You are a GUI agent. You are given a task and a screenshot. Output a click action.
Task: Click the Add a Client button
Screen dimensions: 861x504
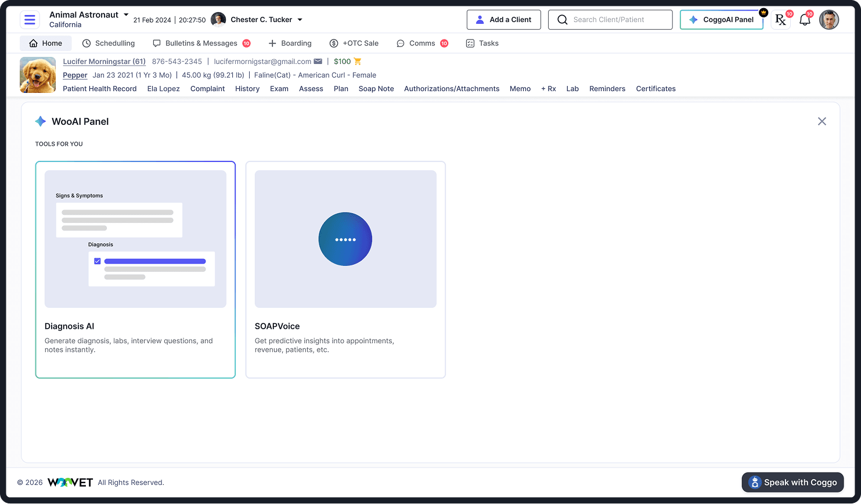pos(504,20)
